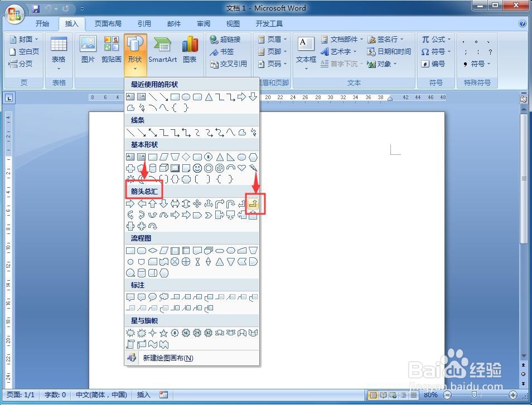Click the 空白页 blank page button

(x=24, y=51)
